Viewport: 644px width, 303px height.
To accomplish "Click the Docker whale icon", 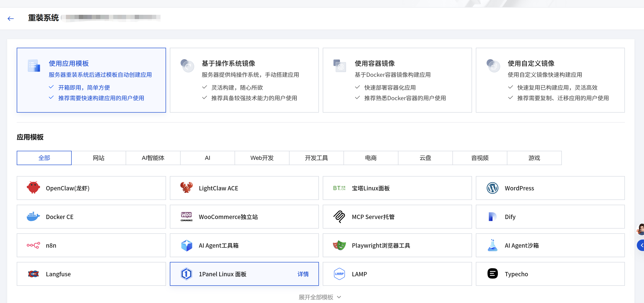I will point(33,217).
